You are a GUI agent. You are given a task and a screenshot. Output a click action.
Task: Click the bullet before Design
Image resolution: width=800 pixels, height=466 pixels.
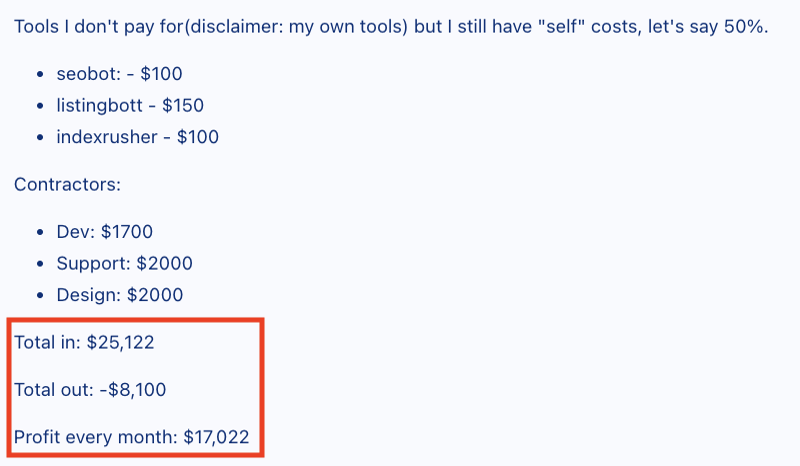[40, 296]
